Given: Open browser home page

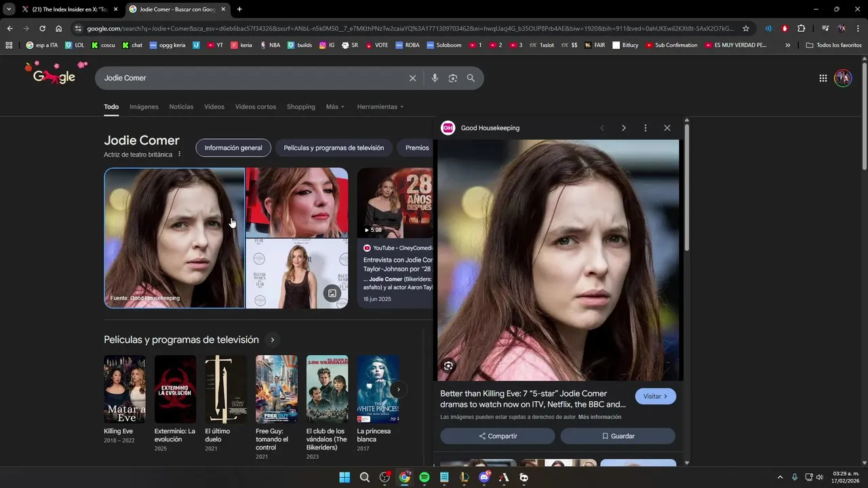Looking at the screenshot, I should (x=59, y=28).
